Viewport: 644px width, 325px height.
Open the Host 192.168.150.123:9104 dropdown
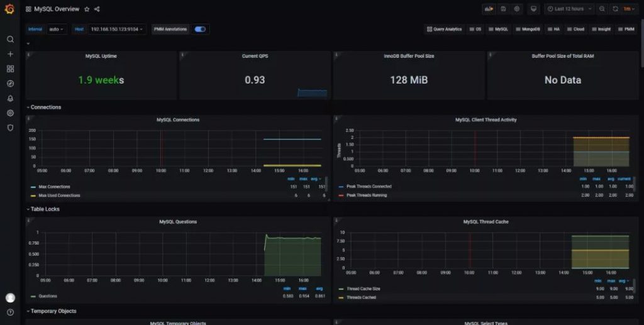coord(116,29)
